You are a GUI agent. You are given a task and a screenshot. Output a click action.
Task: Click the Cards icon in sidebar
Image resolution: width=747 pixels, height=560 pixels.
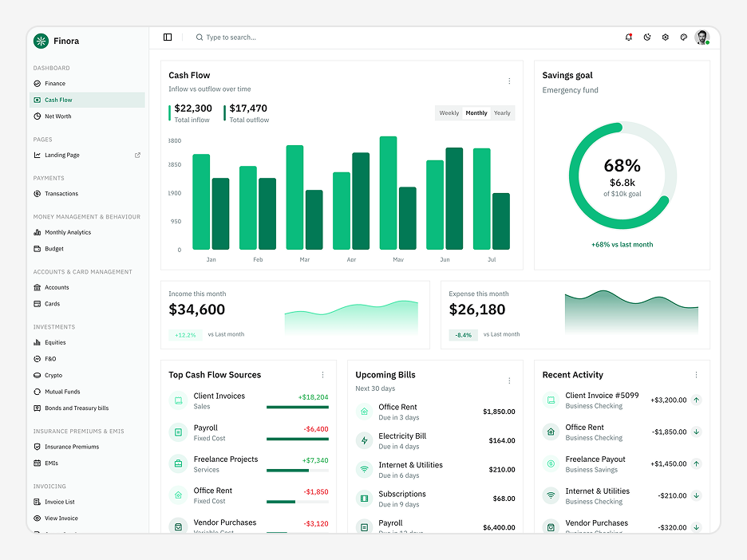[38, 304]
